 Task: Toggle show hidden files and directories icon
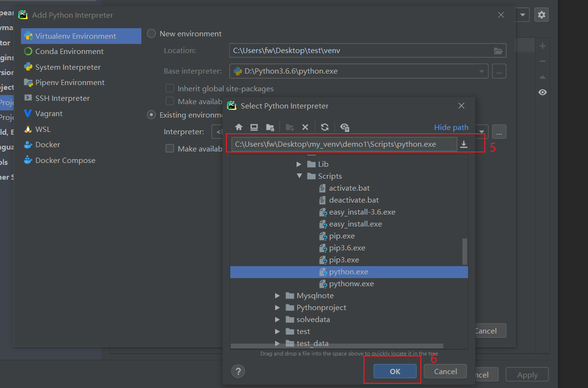(345, 127)
